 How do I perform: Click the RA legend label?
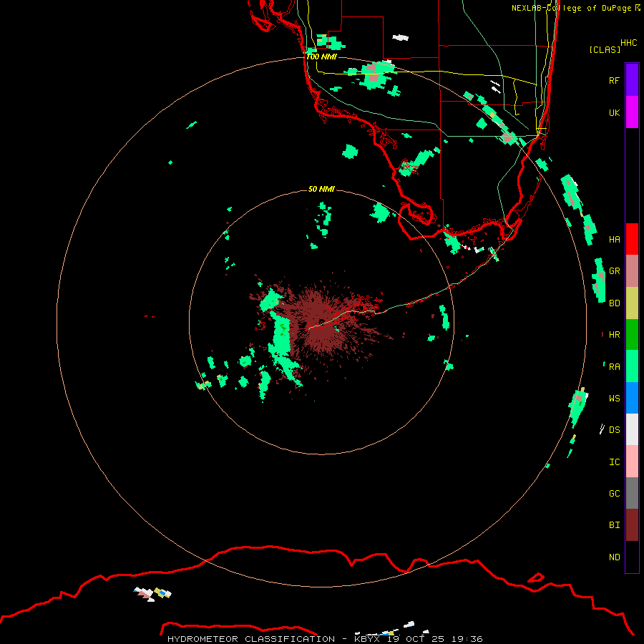614,367
